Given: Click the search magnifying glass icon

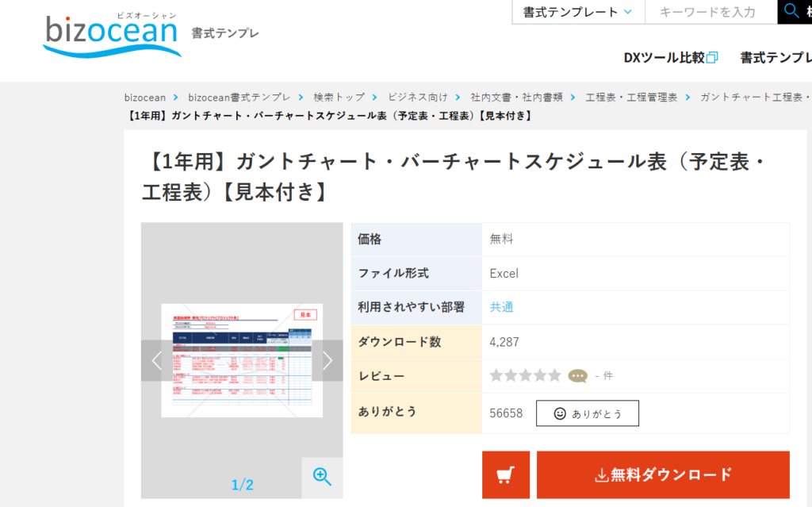Looking at the screenshot, I should coord(791,10).
